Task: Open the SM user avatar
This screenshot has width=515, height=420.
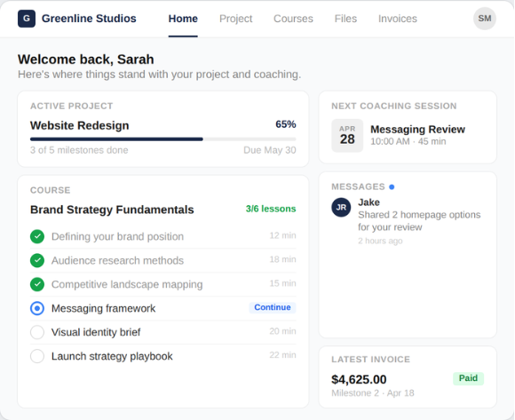Action: tap(485, 19)
